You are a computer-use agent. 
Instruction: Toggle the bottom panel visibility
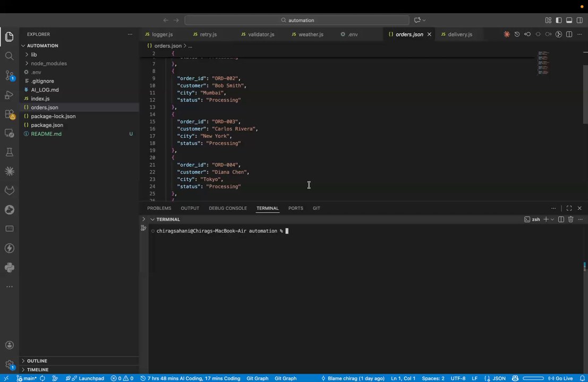569,20
